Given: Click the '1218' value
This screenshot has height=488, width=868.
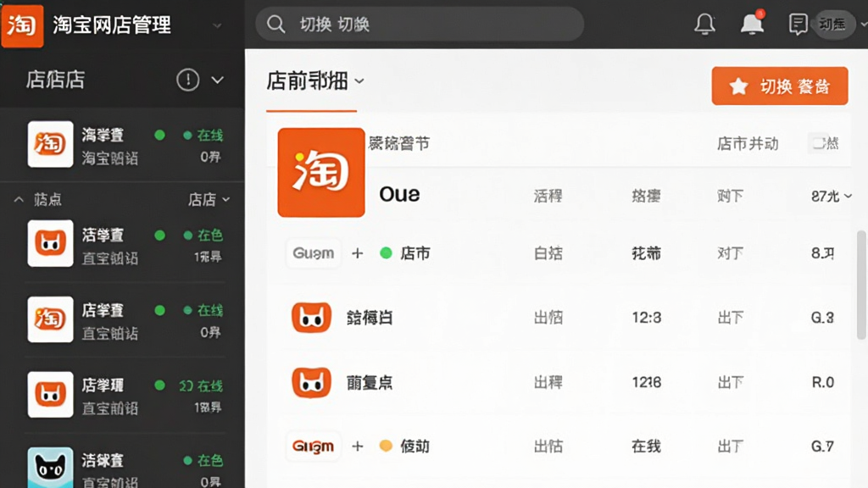Looking at the screenshot, I should [x=647, y=382].
